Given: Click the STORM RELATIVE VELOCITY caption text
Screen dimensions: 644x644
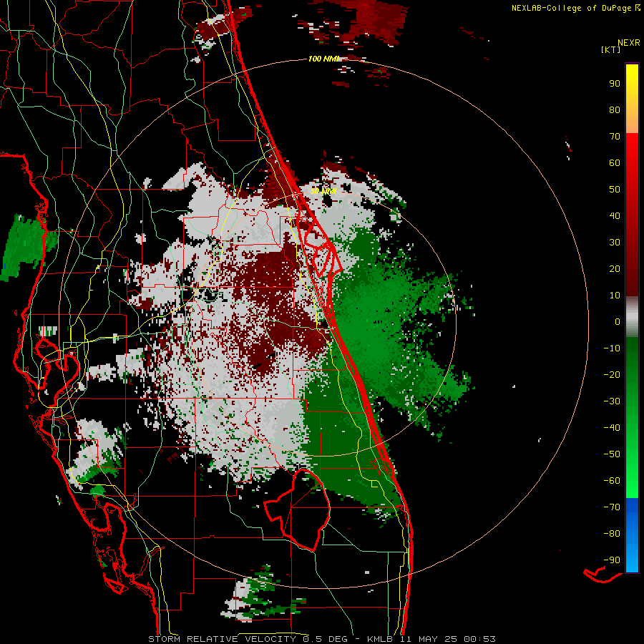Looking at the screenshot, I should [222, 639].
